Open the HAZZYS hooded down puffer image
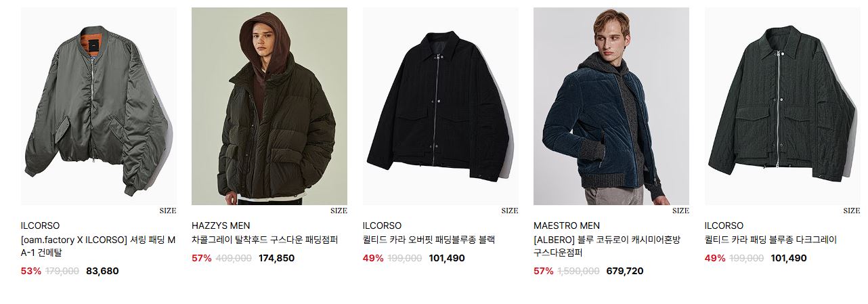The width and height of the screenshot is (868, 304). 269,106
